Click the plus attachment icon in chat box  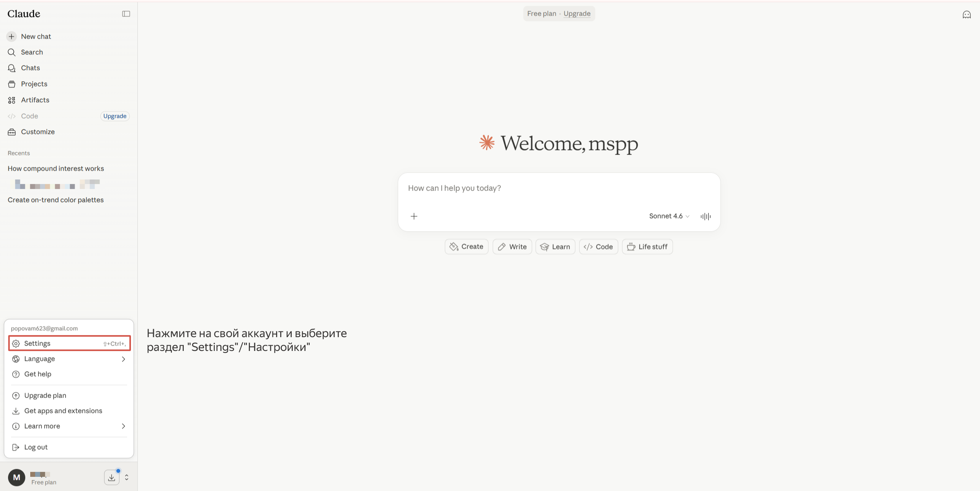pos(414,216)
